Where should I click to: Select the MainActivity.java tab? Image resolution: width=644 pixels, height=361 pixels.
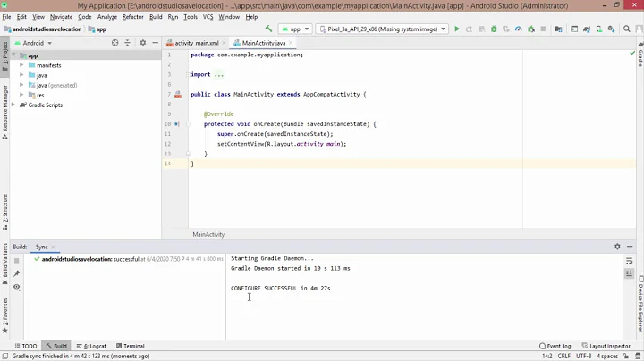coord(263,43)
